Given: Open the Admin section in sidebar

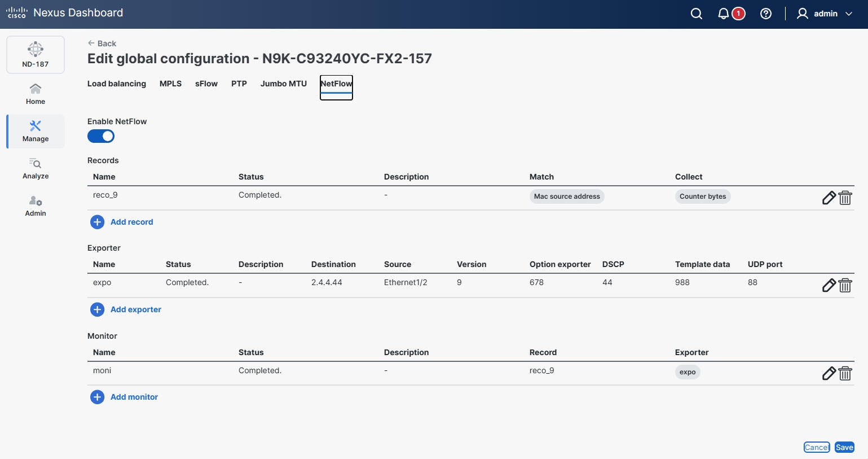Looking at the screenshot, I should [35, 206].
